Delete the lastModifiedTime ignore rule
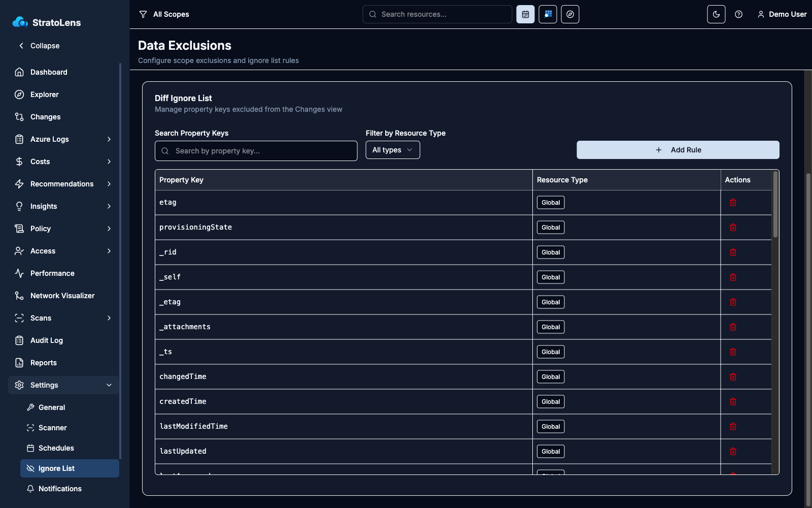The height and width of the screenshot is (508, 812). tap(733, 427)
